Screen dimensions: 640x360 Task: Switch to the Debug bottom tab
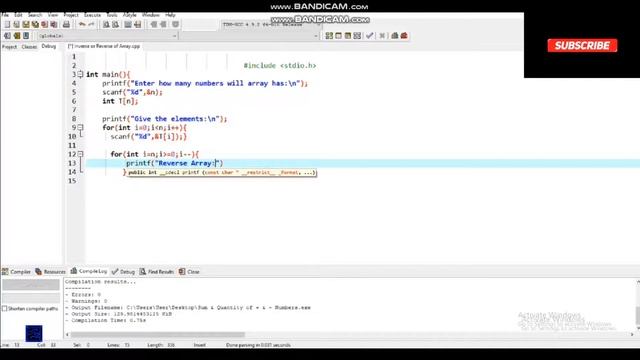click(123, 271)
